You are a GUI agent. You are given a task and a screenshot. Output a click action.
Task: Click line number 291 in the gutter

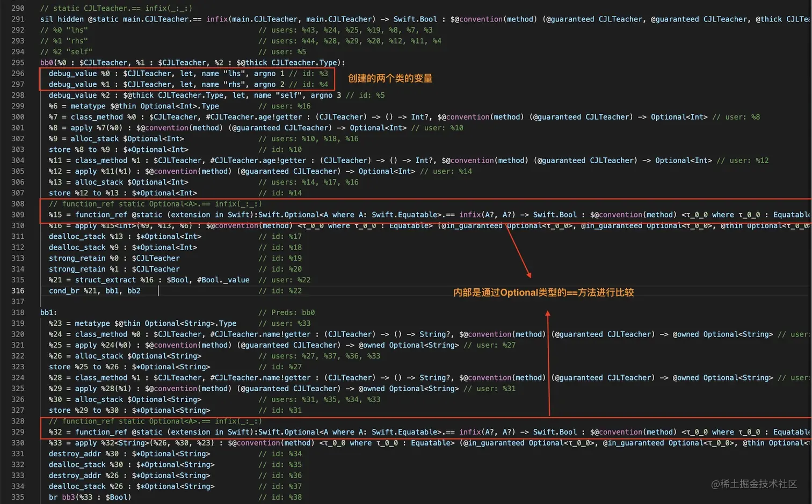[x=18, y=19]
